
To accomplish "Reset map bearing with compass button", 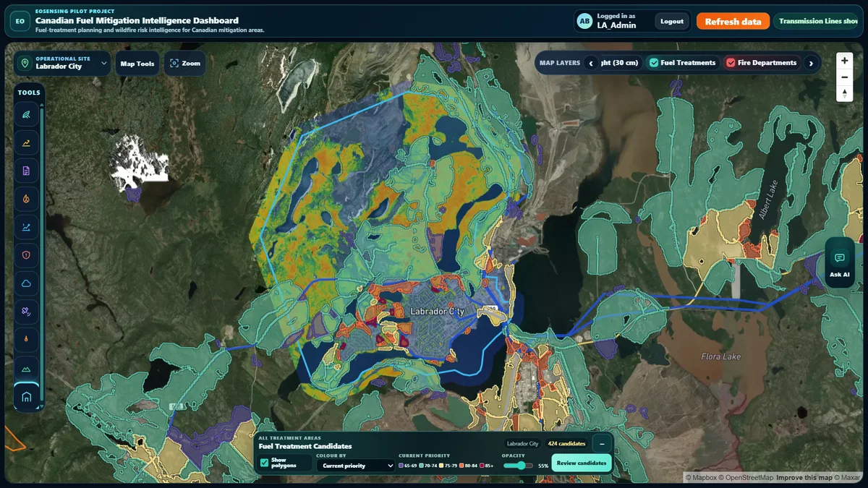I will (844, 93).
